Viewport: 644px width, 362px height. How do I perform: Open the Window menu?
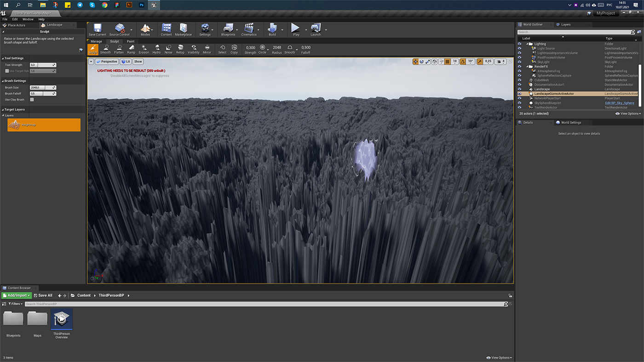click(x=28, y=19)
